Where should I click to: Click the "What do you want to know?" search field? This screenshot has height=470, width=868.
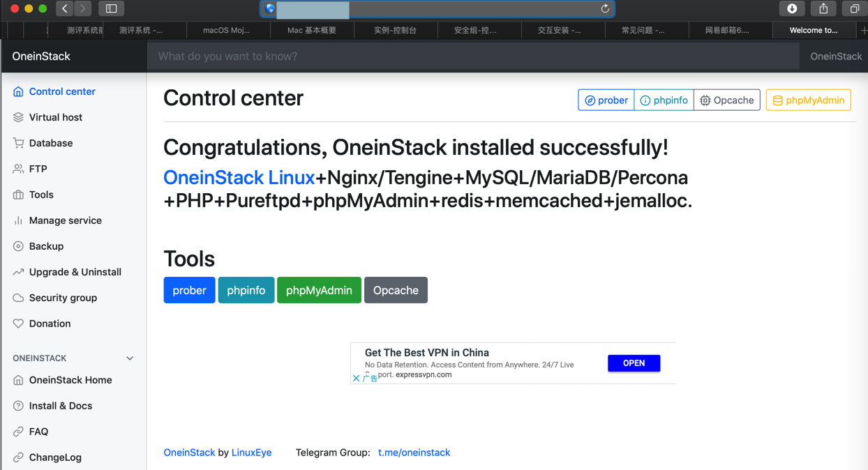[x=472, y=56]
